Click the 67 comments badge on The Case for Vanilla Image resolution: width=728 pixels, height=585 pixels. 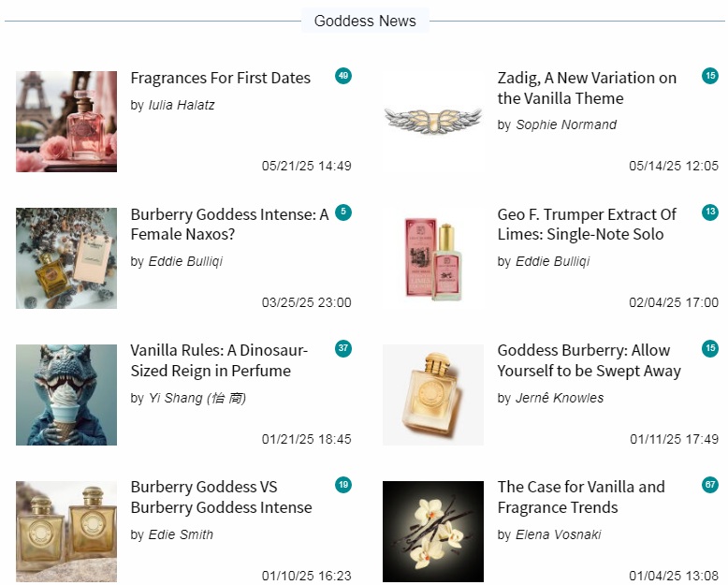click(710, 485)
